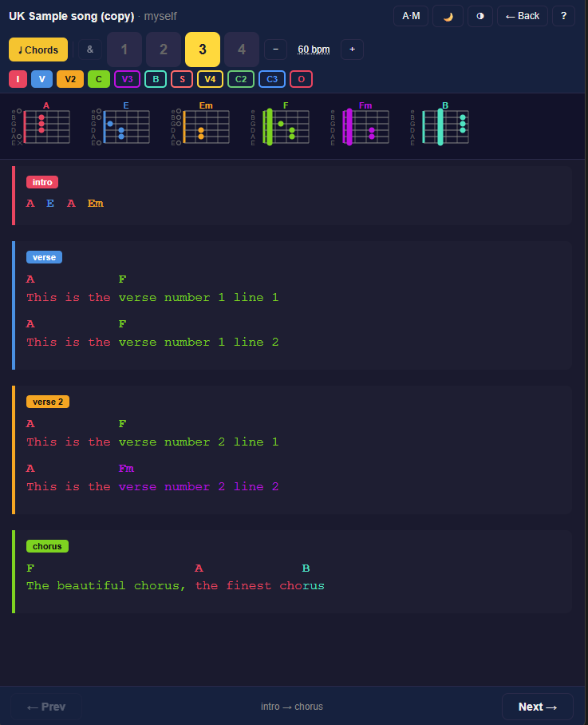
Task: Open the E chord diagram
Action: pyautogui.click(x=120, y=124)
